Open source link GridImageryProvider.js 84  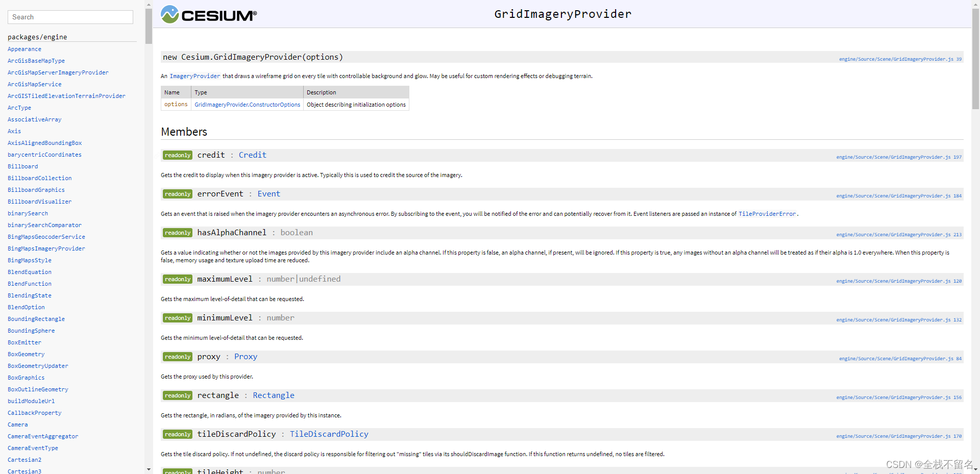[900, 359]
